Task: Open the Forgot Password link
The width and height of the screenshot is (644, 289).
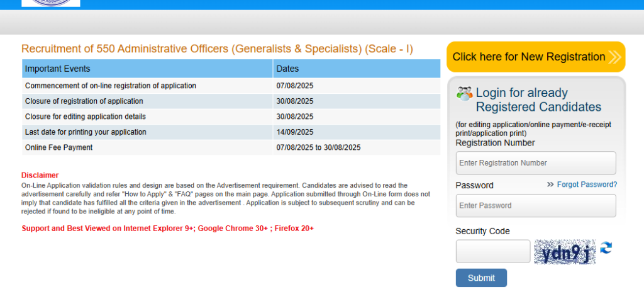Action: (x=587, y=184)
